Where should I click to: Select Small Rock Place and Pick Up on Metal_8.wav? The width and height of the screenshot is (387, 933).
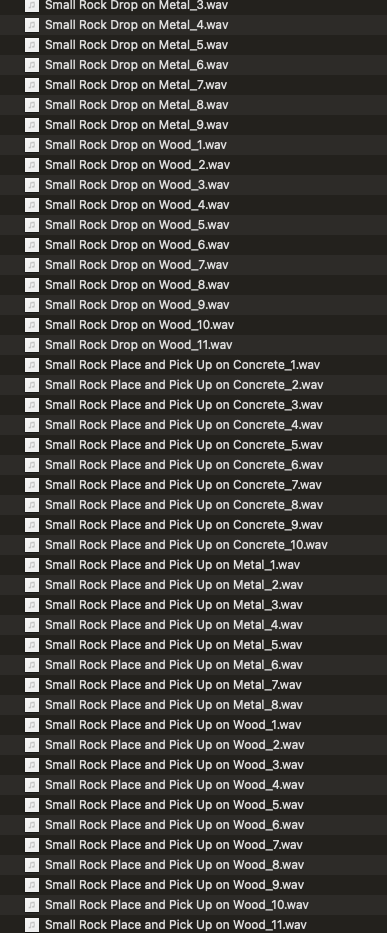(x=174, y=705)
